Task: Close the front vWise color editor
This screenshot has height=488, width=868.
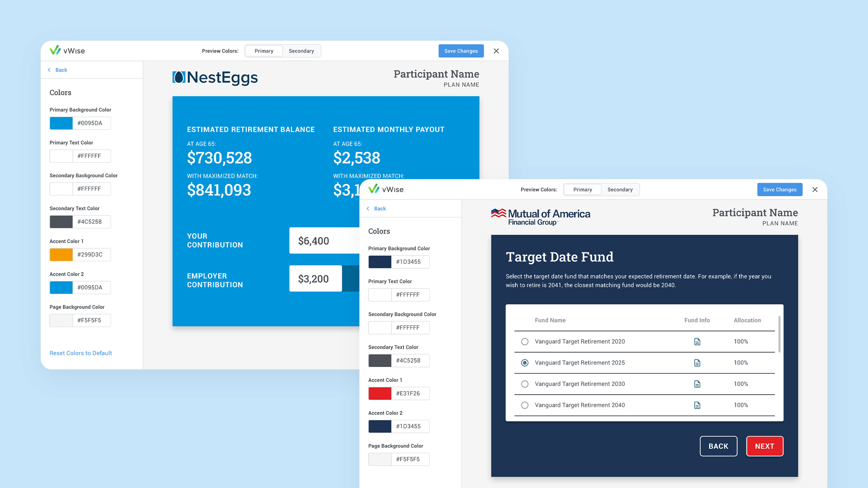Action: [815, 189]
